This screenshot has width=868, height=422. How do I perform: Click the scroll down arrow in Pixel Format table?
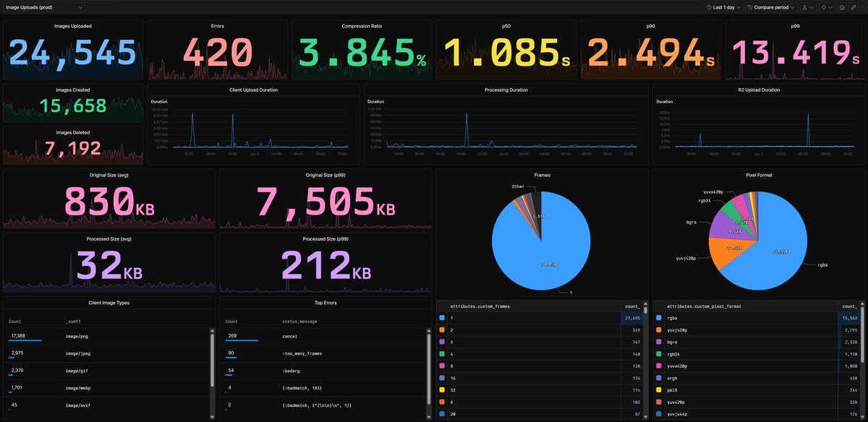(862, 418)
